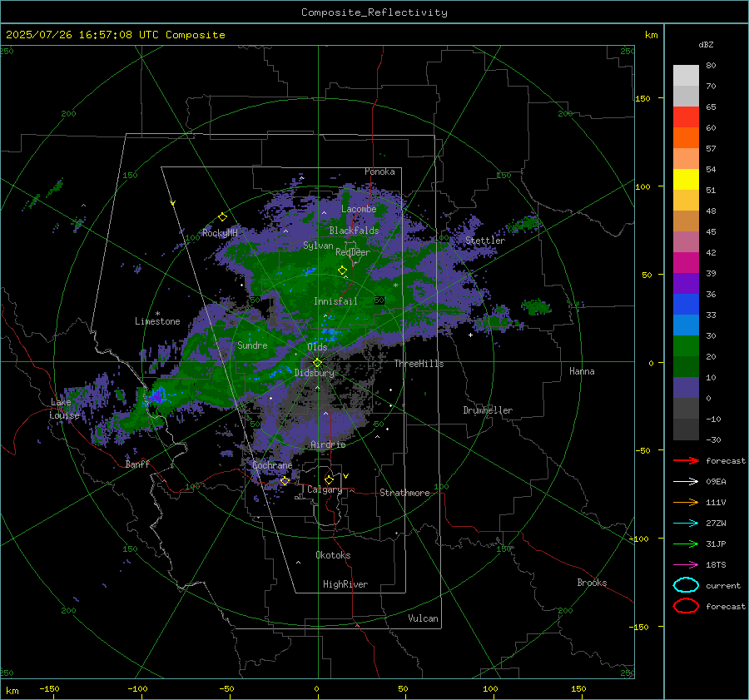Viewport: 749px width, 700px height.
Task: Click the Blackfalds label
Action: tap(354, 231)
